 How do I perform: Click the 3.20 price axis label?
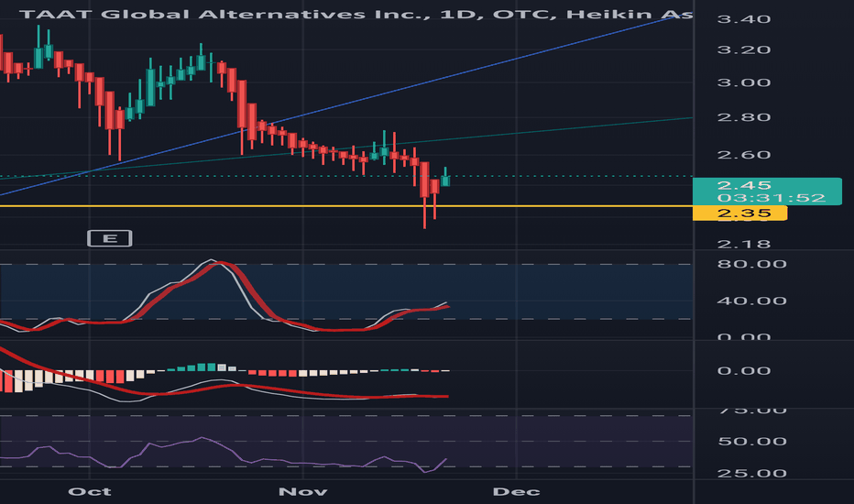point(744,50)
